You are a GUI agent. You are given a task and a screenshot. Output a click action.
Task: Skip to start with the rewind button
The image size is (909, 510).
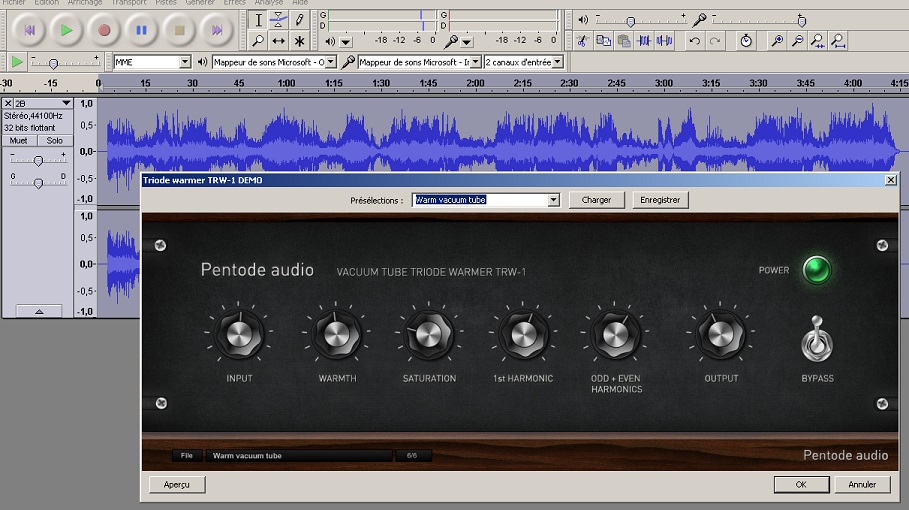click(29, 30)
